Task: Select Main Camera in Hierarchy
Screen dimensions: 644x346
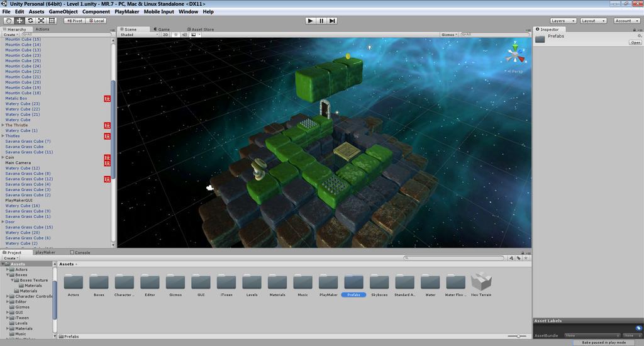Action: pyautogui.click(x=18, y=163)
